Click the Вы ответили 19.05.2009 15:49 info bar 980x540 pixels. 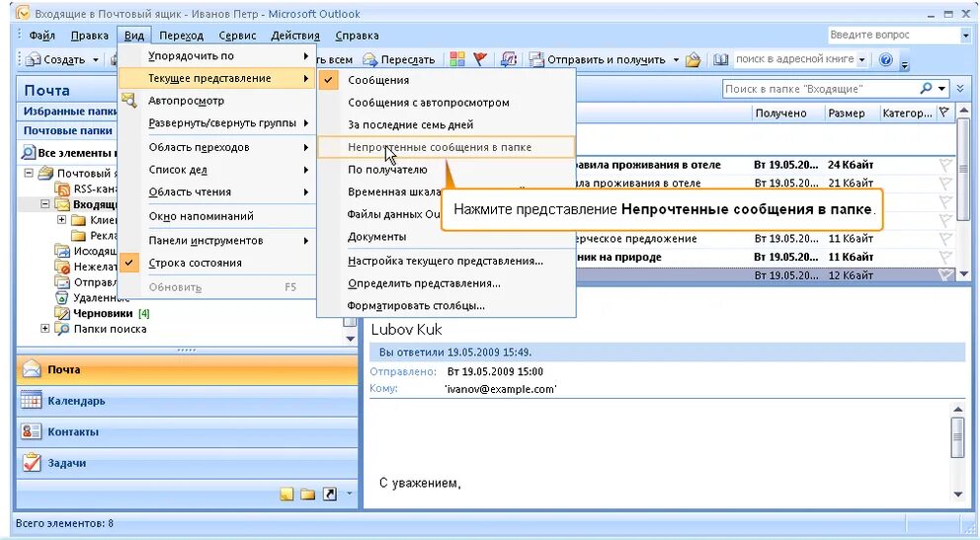667,352
